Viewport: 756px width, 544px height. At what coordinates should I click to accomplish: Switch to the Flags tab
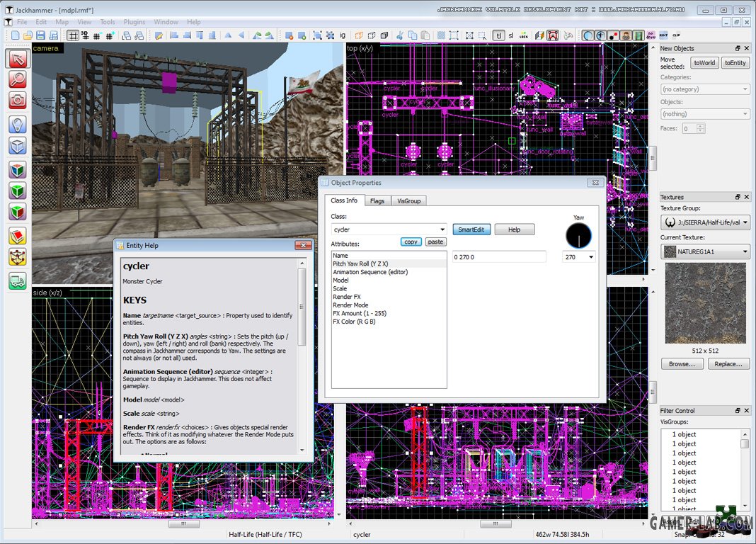377,200
